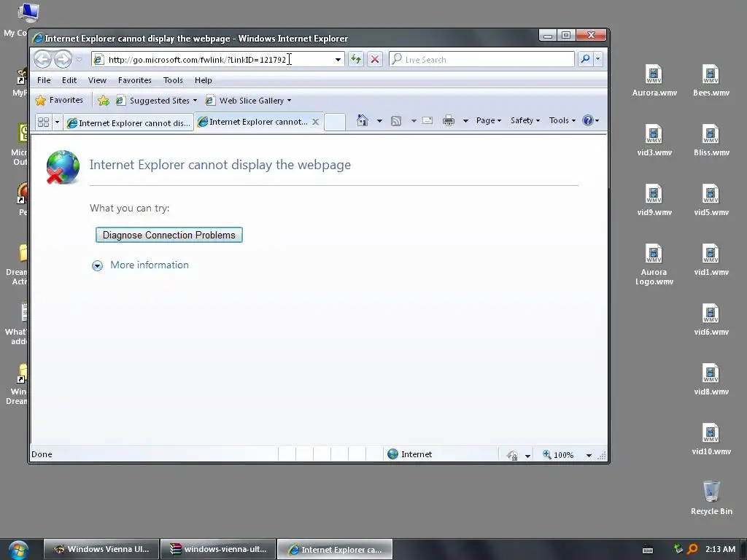
Task: Select the vid9.wmv desktop file
Action: (654, 200)
